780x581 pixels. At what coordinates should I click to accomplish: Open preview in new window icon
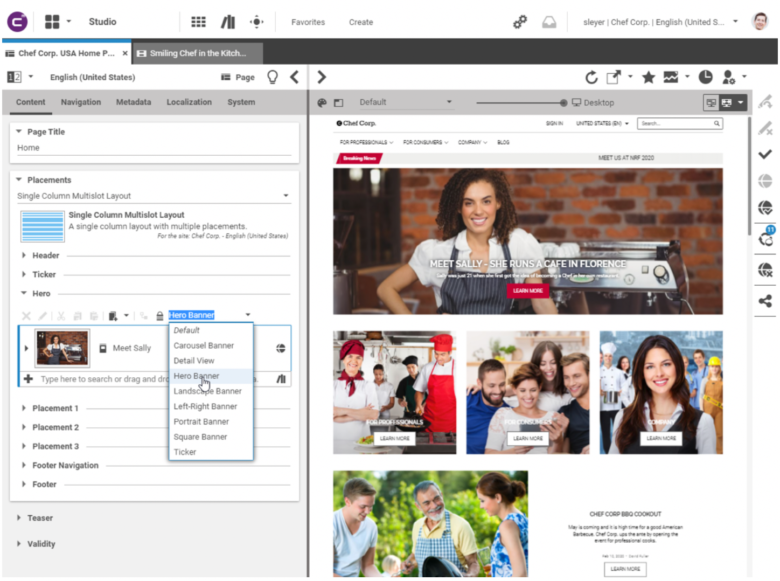[613, 77]
